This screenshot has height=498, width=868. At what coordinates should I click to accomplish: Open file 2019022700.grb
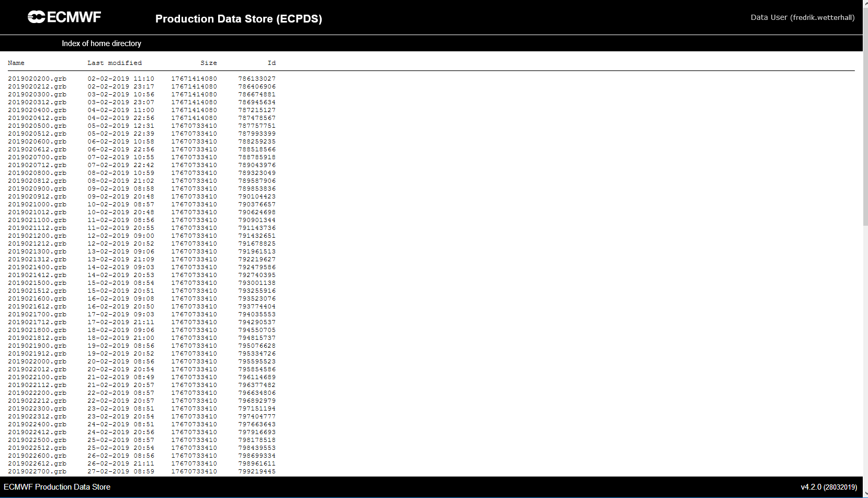coord(37,471)
